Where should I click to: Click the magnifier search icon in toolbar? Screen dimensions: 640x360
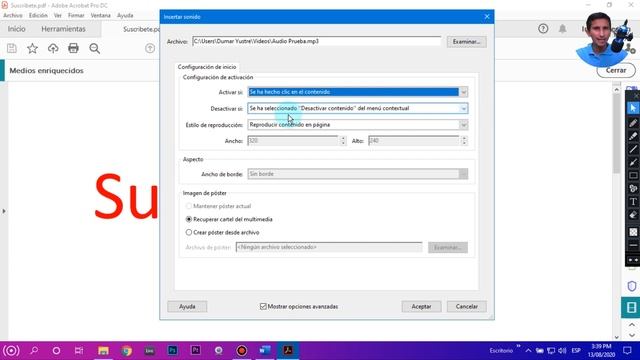click(95, 48)
